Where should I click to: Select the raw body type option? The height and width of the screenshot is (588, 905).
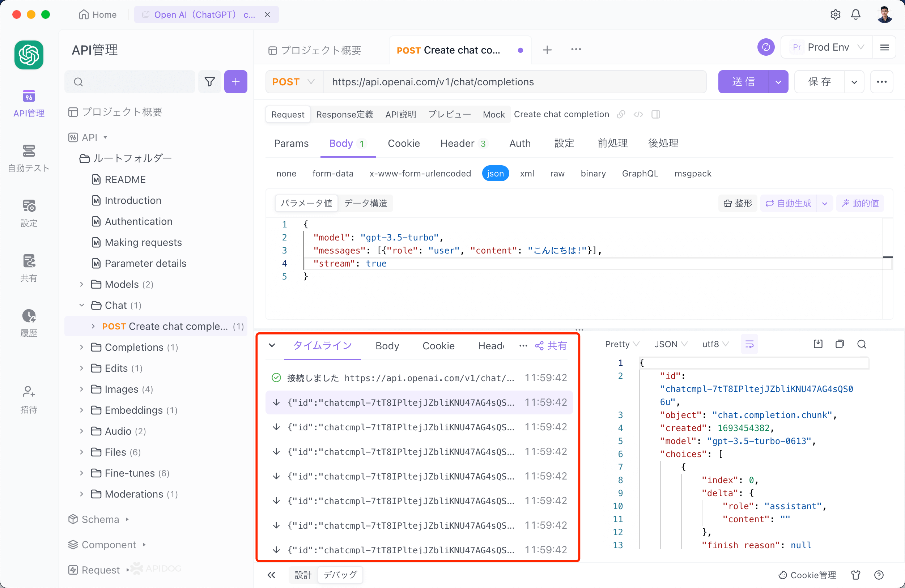(x=557, y=173)
